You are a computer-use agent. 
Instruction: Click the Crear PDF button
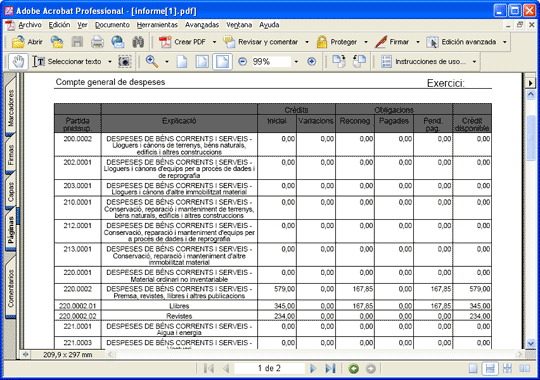182,42
